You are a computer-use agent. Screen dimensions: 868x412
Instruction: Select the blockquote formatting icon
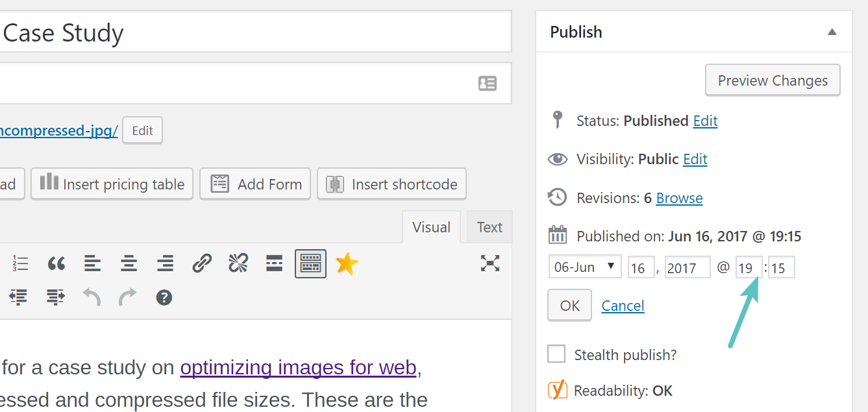(56, 263)
